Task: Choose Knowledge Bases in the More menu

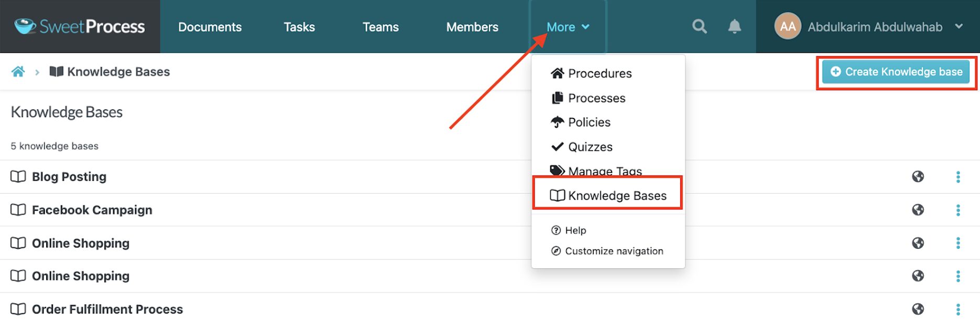Action: tap(608, 195)
